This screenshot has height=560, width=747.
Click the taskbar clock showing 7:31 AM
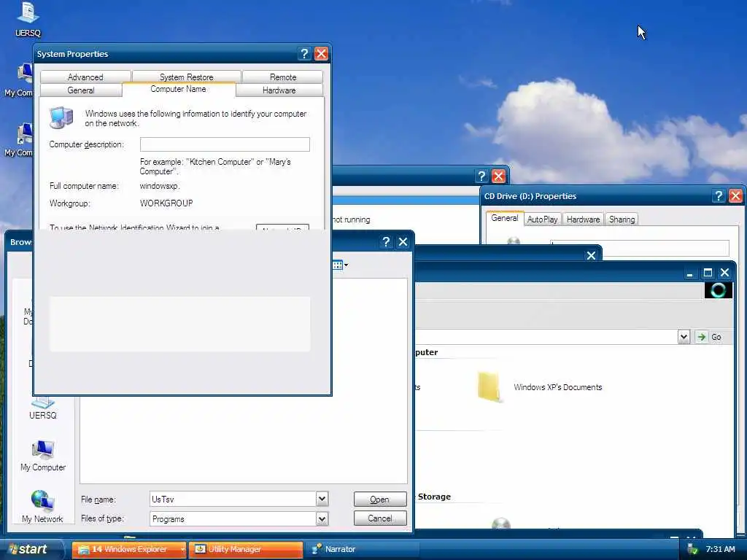click(720, 549)
